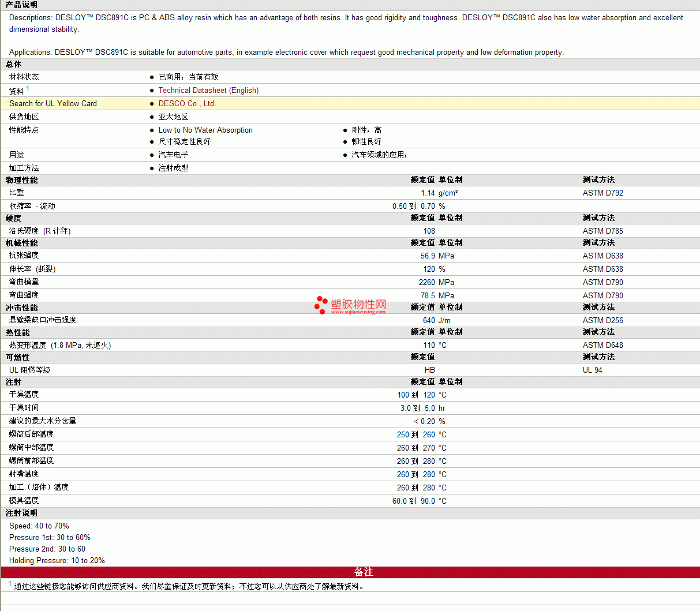700x611 pixels.
Task: Select the 性能特点 row label
Action: (24, 130)
